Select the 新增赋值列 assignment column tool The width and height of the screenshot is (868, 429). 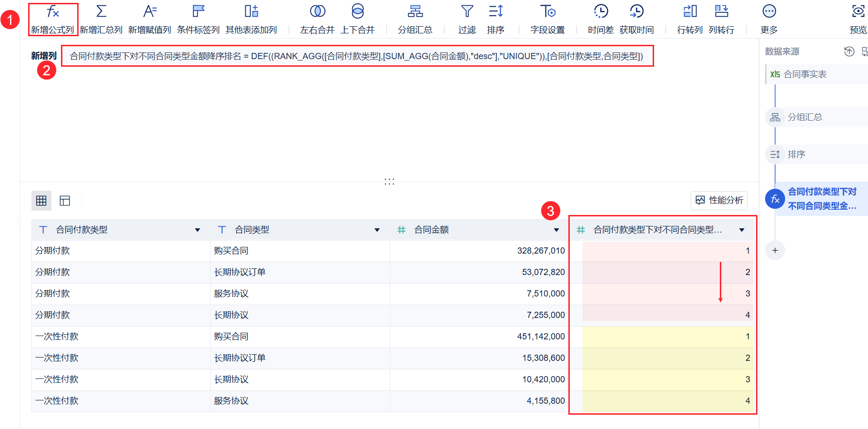[x=150, y=19]
